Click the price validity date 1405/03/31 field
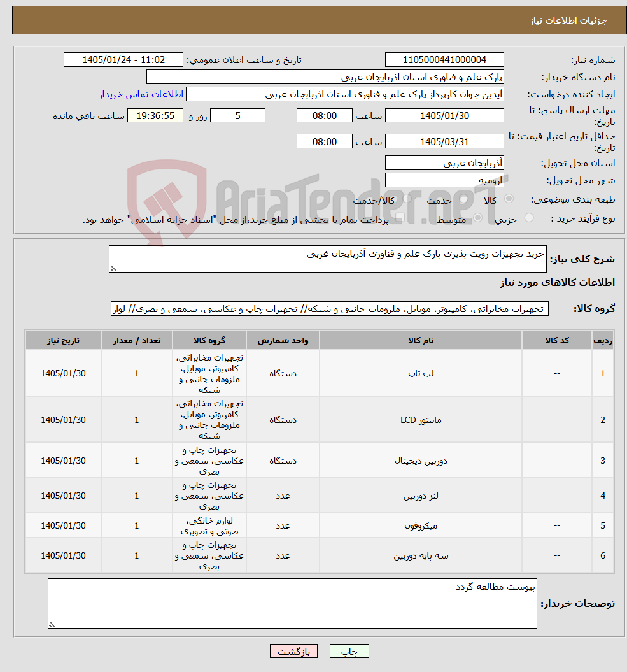 pyautogui.click(x=444, y=141)
